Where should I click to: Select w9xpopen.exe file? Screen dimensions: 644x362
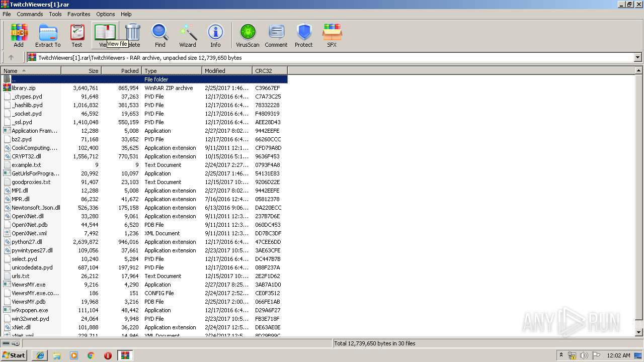click(x=30, y=310)
